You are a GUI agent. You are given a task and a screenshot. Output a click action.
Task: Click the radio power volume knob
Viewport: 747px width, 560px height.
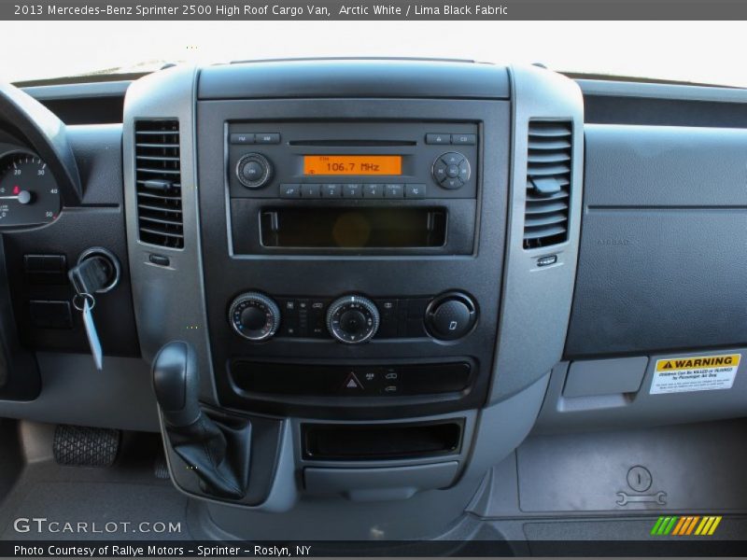[x=253, y=170]
